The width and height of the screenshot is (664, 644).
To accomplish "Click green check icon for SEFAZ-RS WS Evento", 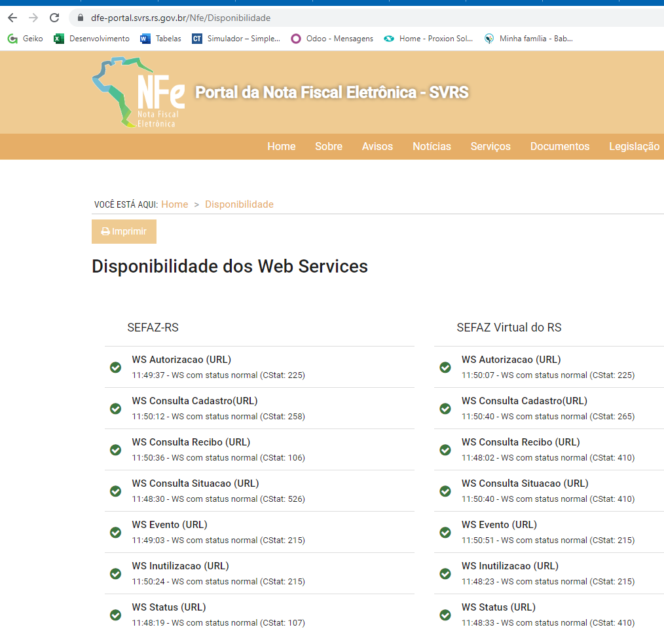I will 116,533.
